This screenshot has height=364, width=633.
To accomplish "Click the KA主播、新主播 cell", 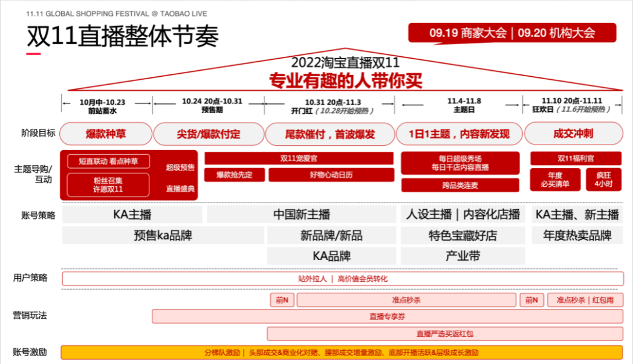I will 577,214.
